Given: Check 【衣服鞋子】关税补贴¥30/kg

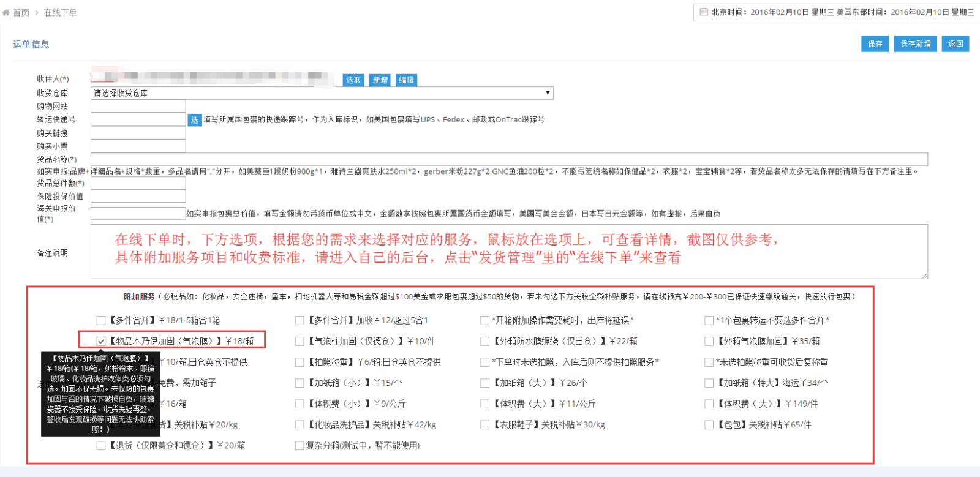Looking at the screenshot, I should coord(485,424).
